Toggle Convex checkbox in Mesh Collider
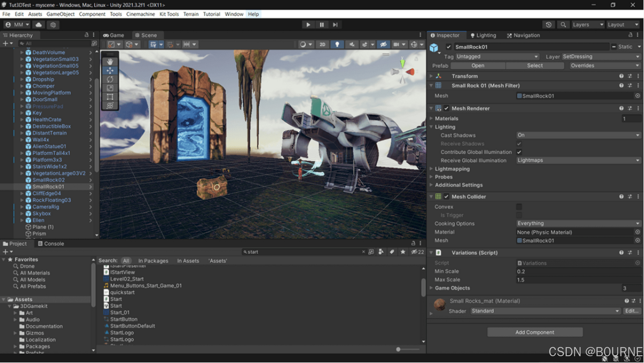Screen dimensions: 644x363 click(519, 207)
